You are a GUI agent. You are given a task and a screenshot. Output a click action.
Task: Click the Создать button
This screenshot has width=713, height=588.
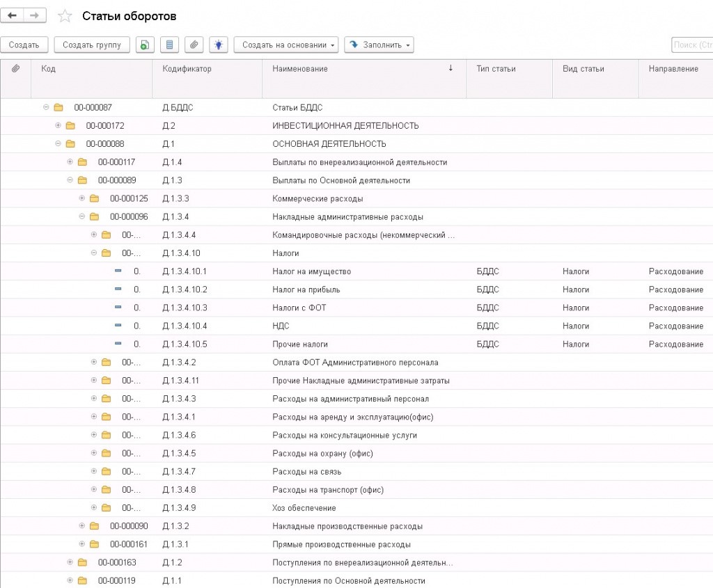coord(24,45)
